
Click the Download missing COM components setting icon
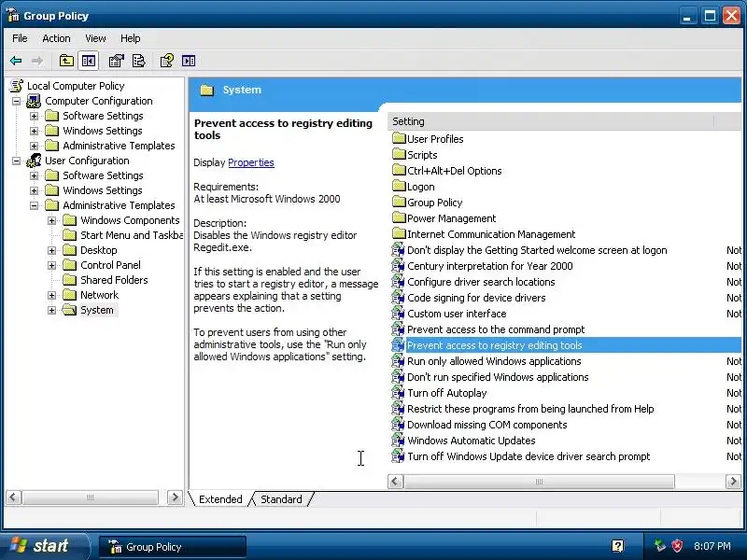point(398,425)
